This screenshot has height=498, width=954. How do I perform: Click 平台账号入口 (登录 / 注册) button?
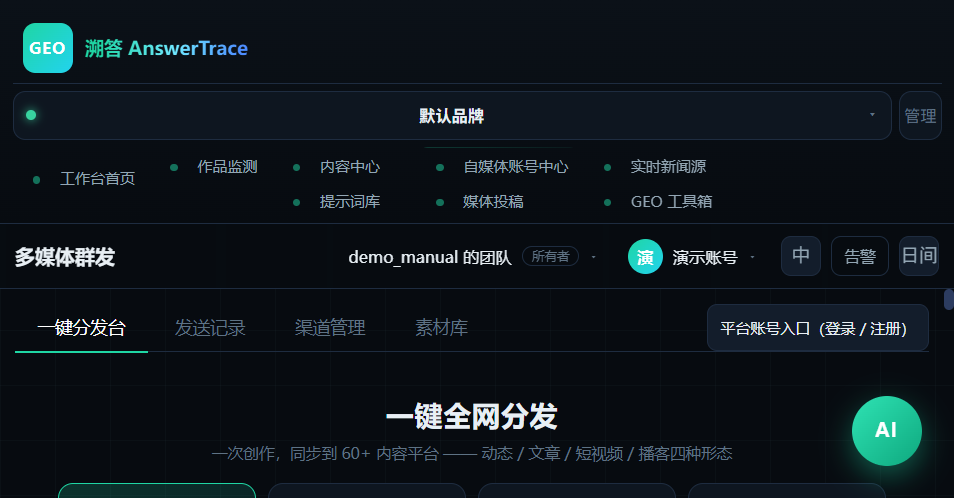tap(818, 328)
